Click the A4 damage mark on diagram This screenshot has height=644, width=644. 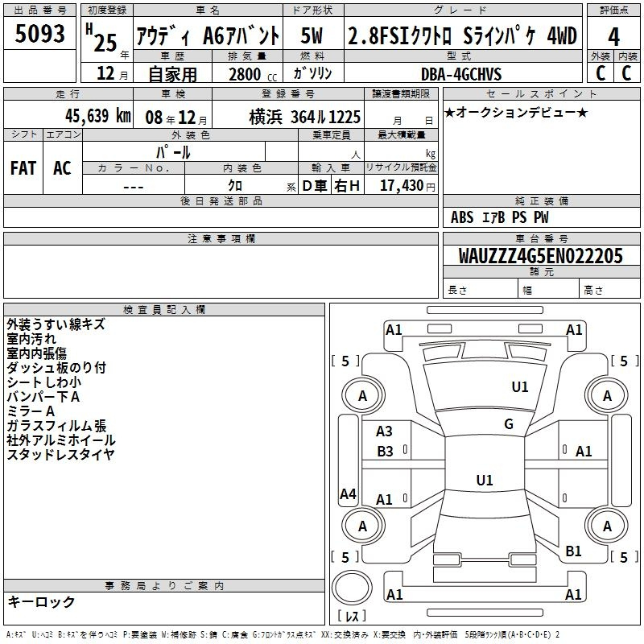click(x=348, y=493)
